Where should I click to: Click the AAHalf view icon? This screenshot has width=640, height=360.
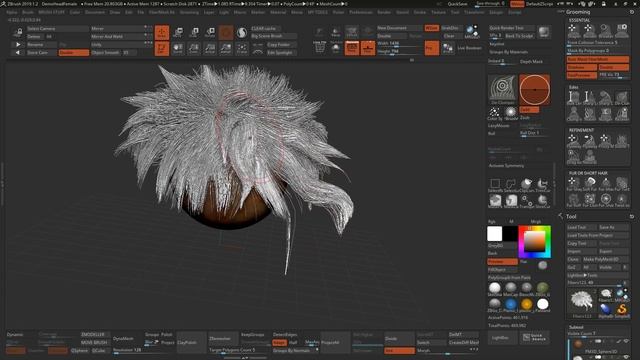[x=226, y=49]
